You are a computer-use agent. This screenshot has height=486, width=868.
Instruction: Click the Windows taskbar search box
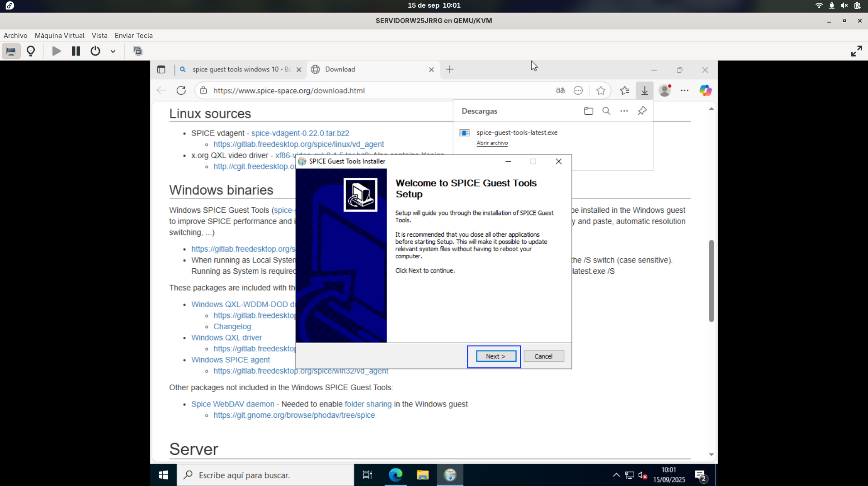click(265, 475)
